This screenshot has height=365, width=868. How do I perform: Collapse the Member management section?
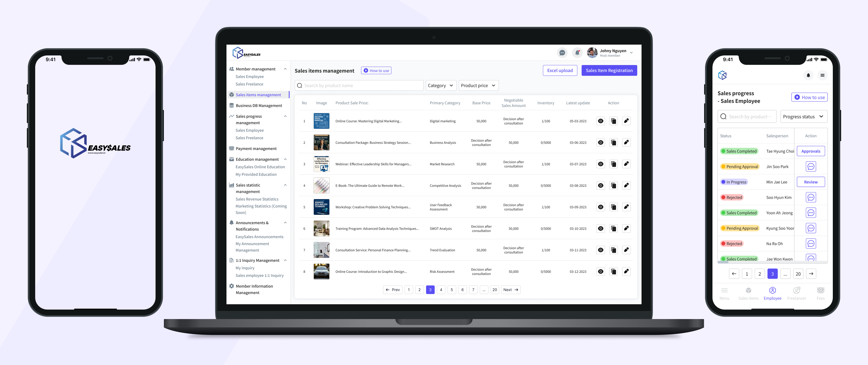click(x=285, y=69)
